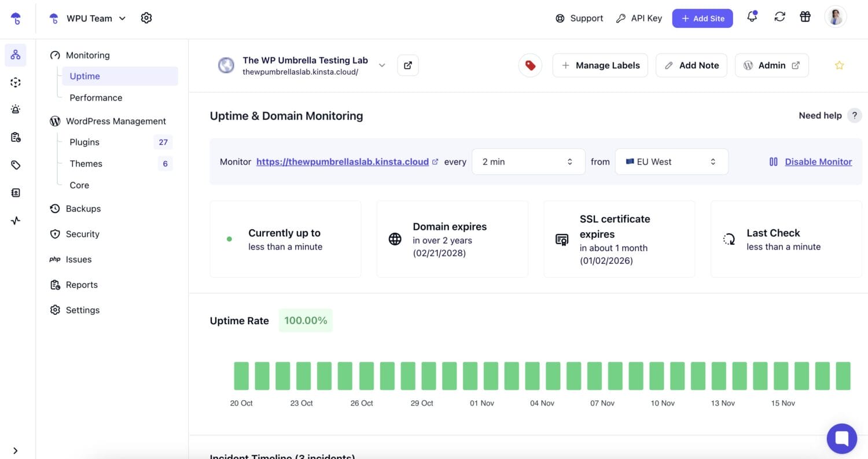Open the gift icon in top bar

tap(805, 17)
